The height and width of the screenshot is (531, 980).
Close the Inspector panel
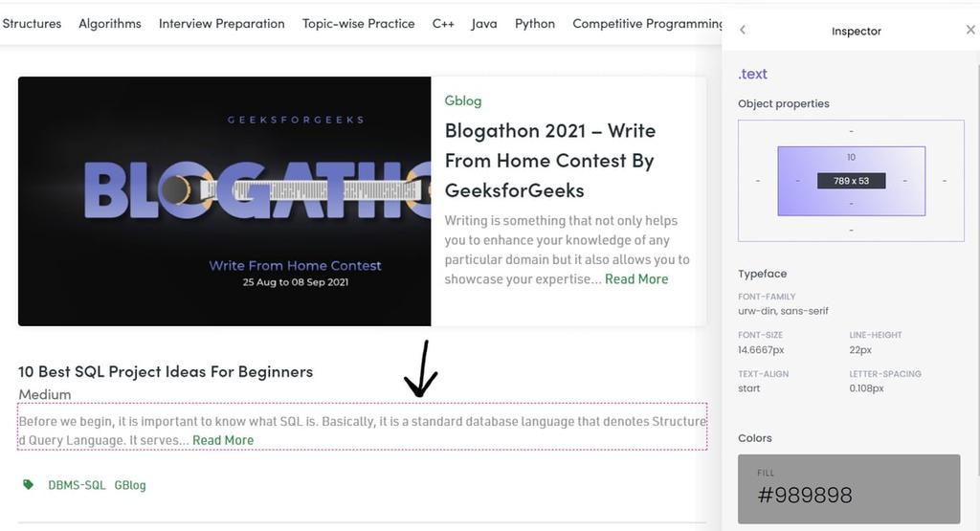click(x=970, y=30)
